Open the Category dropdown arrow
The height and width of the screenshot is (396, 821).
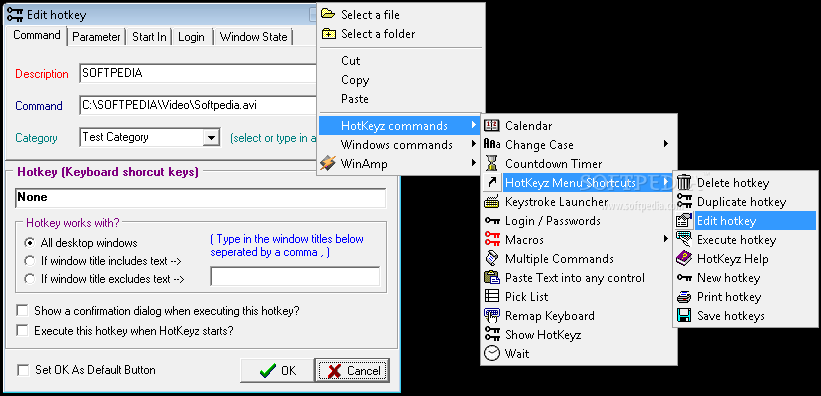coord(210,138)
